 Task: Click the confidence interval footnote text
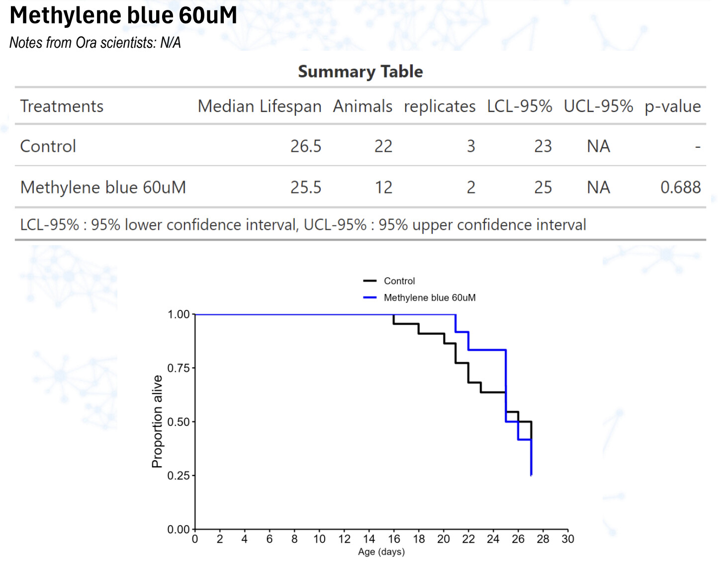[303, 225]
